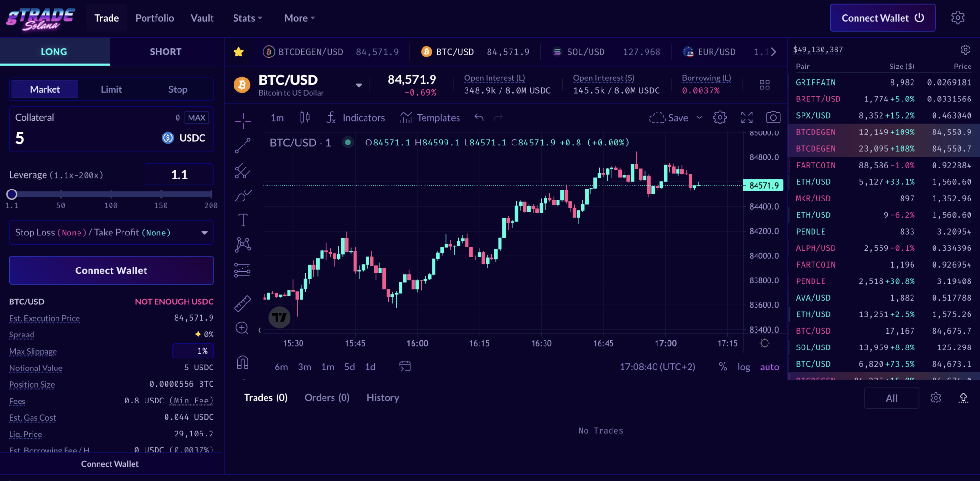Open chart settings gear

coord(720,118)
